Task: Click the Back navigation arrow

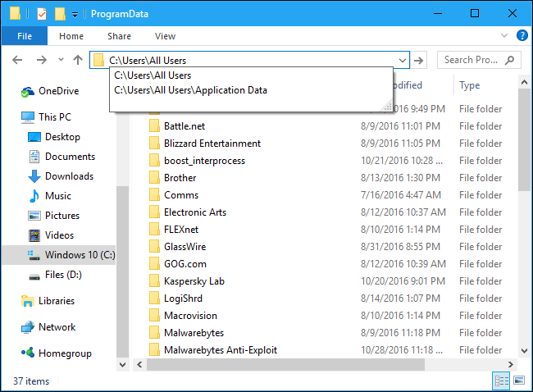Action: (x=18, y=60)
